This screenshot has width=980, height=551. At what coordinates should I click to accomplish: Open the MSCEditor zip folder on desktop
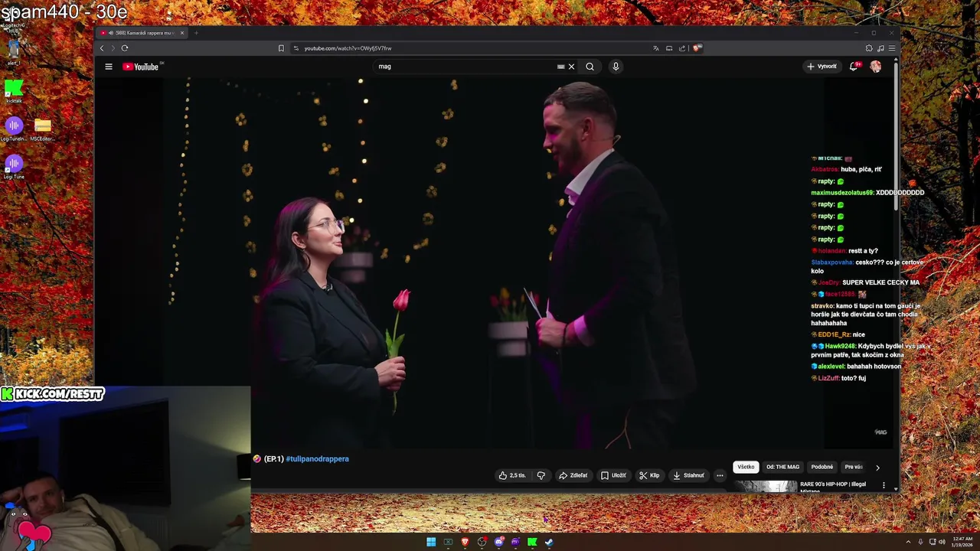43,129
